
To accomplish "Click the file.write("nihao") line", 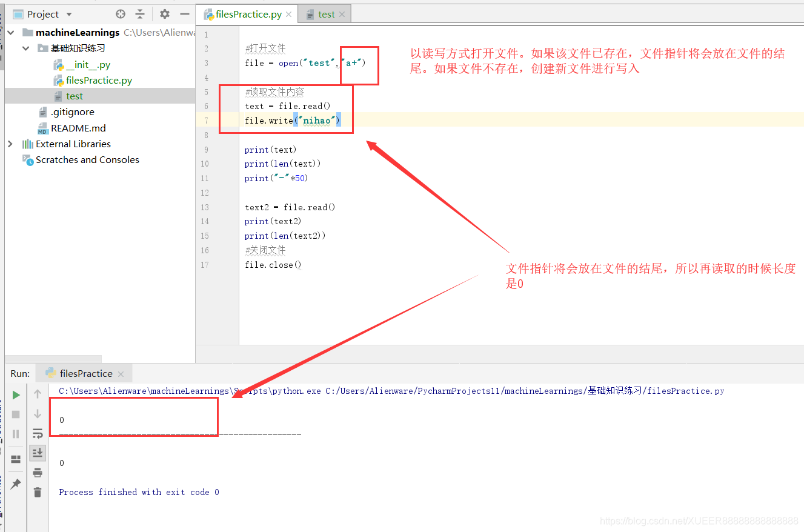I will coord(293,121).
